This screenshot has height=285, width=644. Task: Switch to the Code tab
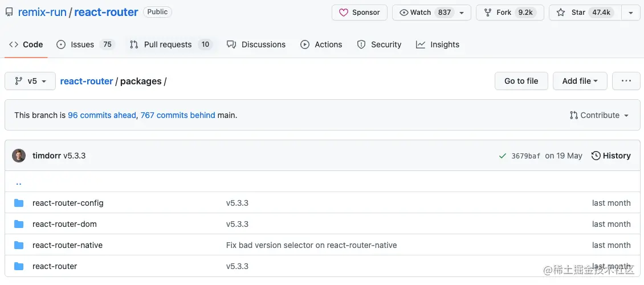tap(26, 44)
